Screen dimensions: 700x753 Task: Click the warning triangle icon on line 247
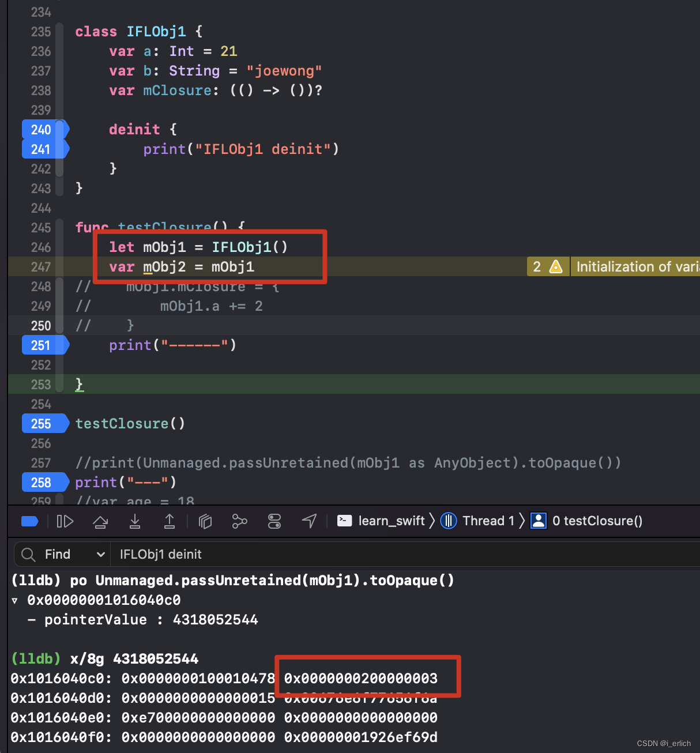556,266
